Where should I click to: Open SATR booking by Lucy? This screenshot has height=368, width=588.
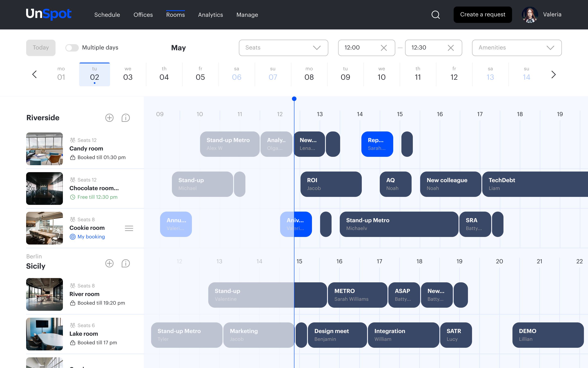pos(456,335)
